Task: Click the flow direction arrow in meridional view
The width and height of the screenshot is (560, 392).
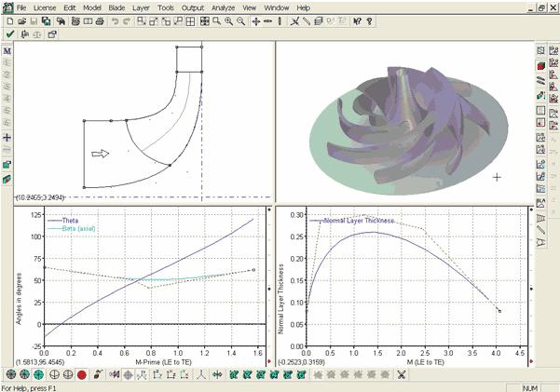Action: pyautogui.click(x=101, y=154)
